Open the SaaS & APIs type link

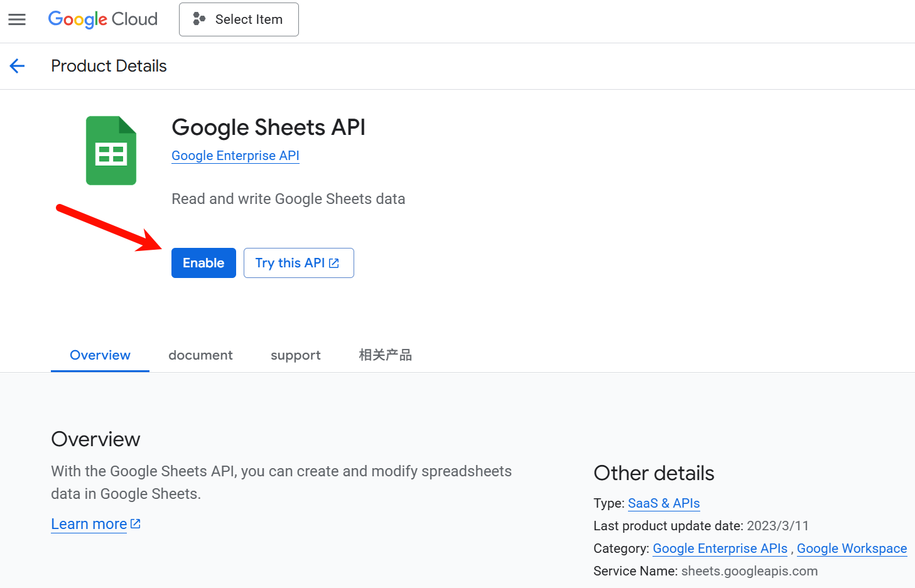(x=664, y=503)
